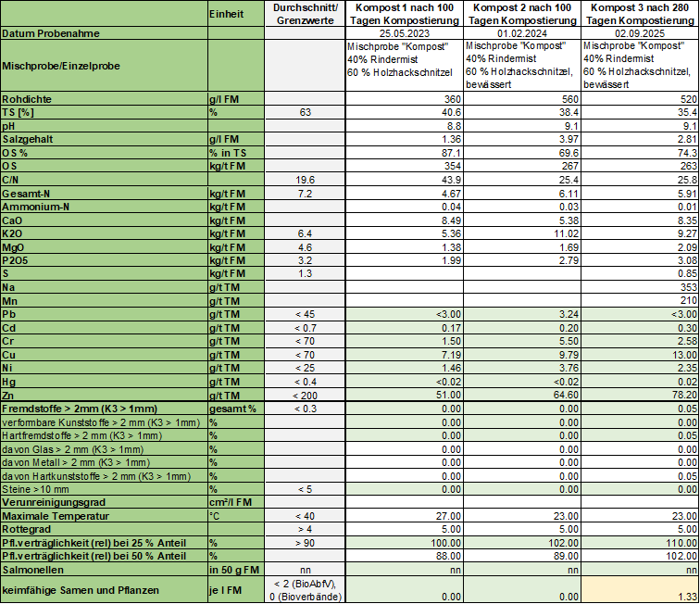Select the Kompost 3 nach 280 Tagen header
The height and width of the screenshot is (604, 700).
pyautogui.click(x=640, y=14)
